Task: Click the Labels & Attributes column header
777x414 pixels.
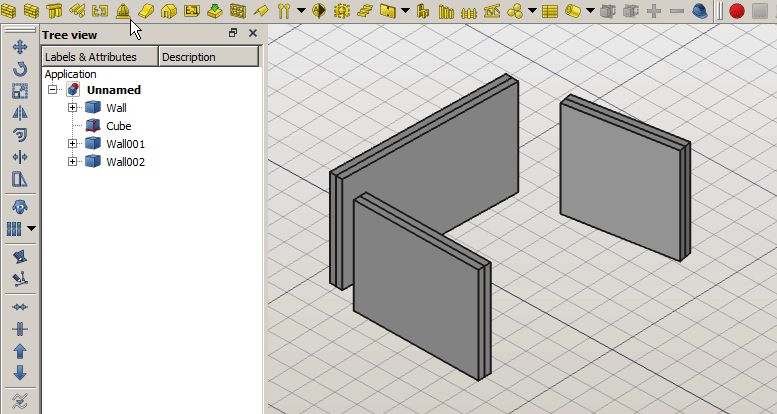Action: coord(100,57)
